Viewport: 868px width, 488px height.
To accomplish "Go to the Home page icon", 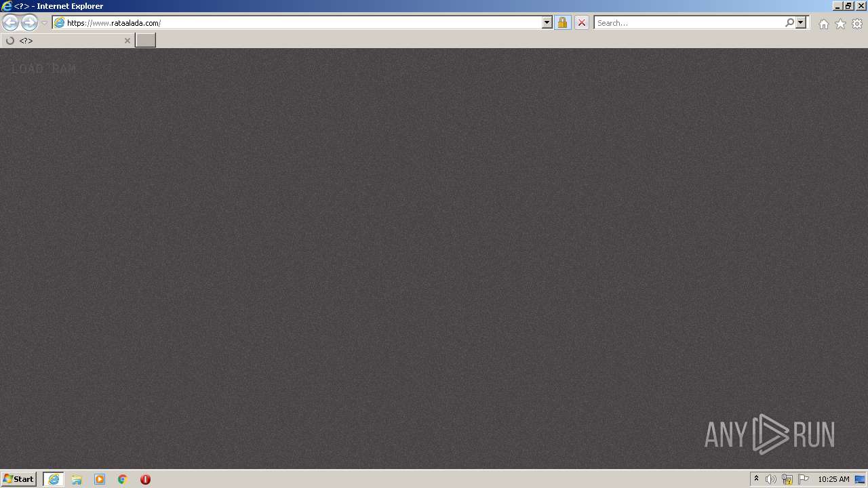I will pyautogui.click(x=823, y=24).
